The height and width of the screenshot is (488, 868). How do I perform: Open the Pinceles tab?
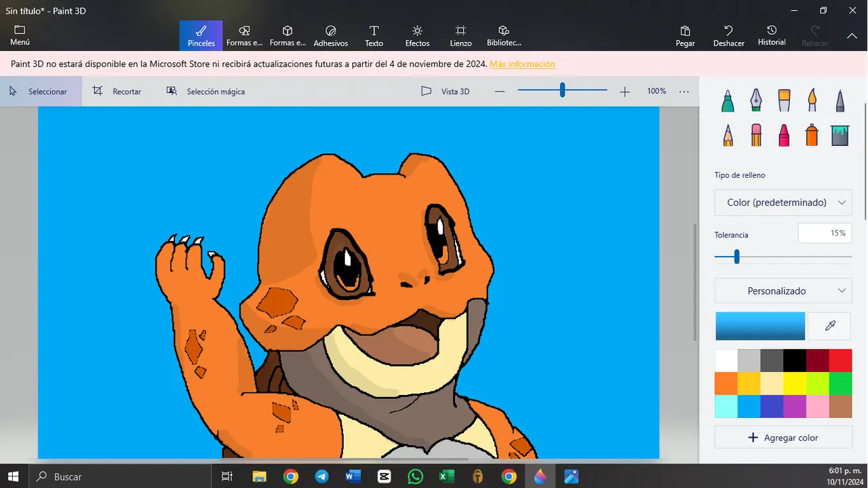click(201, 35)
